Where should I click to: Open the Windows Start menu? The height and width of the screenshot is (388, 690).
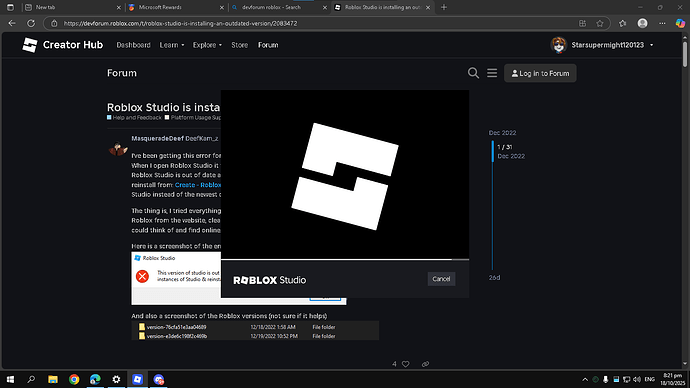[10, 379]
